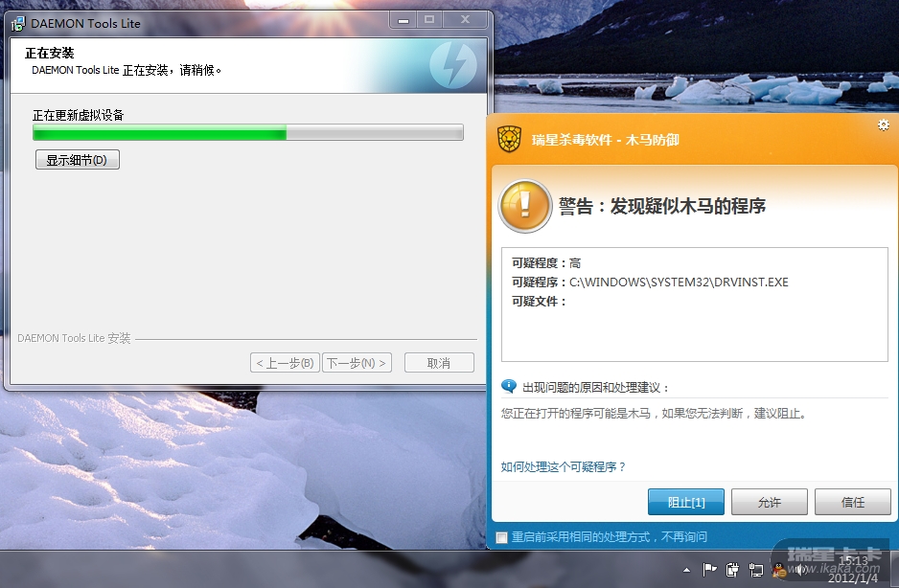
Task: Click the orange warning exclamation icon
Action: [x=524, y=206]
